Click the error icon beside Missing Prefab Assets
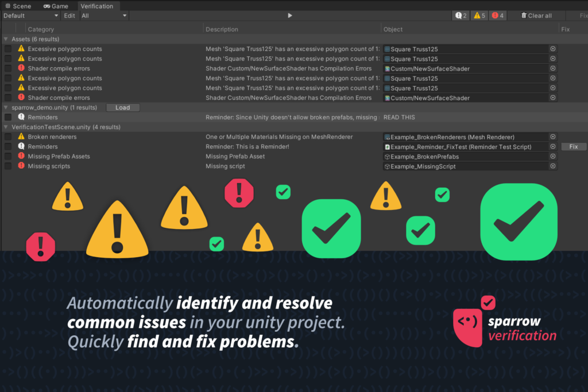Viewport: 588px width, 392px height. point(21,156)
